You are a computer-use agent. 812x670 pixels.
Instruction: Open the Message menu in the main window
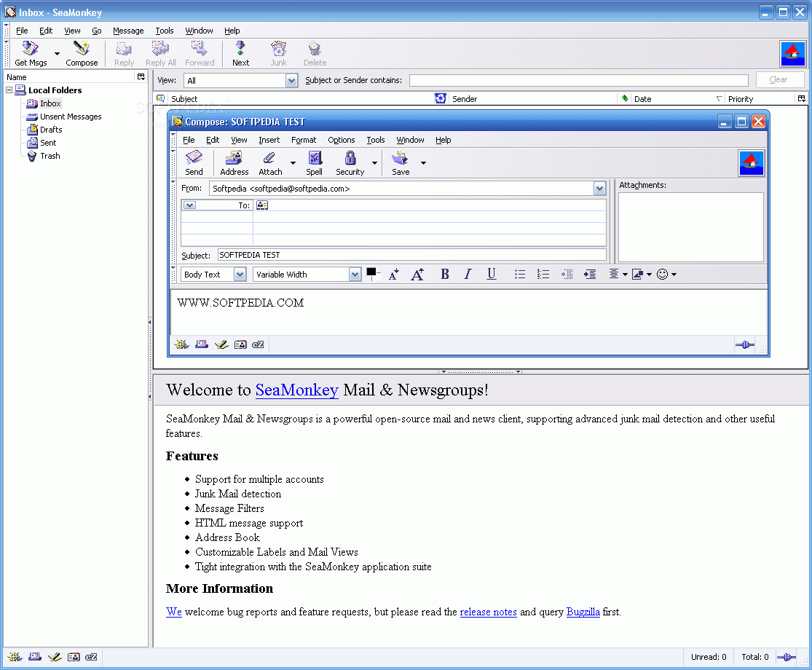point(128,31)
